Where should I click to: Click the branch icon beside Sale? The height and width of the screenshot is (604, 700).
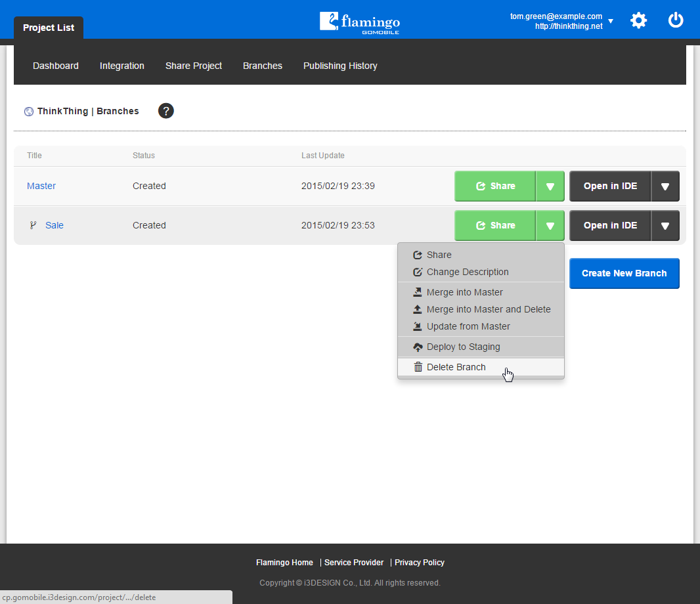tap(33, 225)
